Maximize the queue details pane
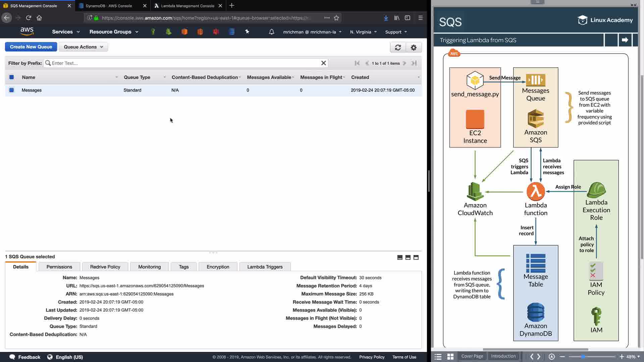This screenshot has width=644, height=362. (x=416, y=257)
